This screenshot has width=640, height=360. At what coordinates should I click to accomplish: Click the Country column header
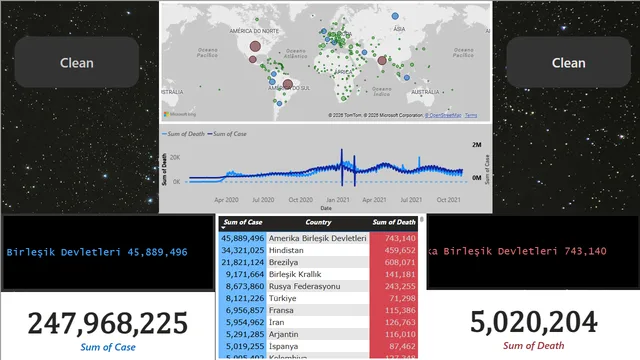click(x=318, y=222)
